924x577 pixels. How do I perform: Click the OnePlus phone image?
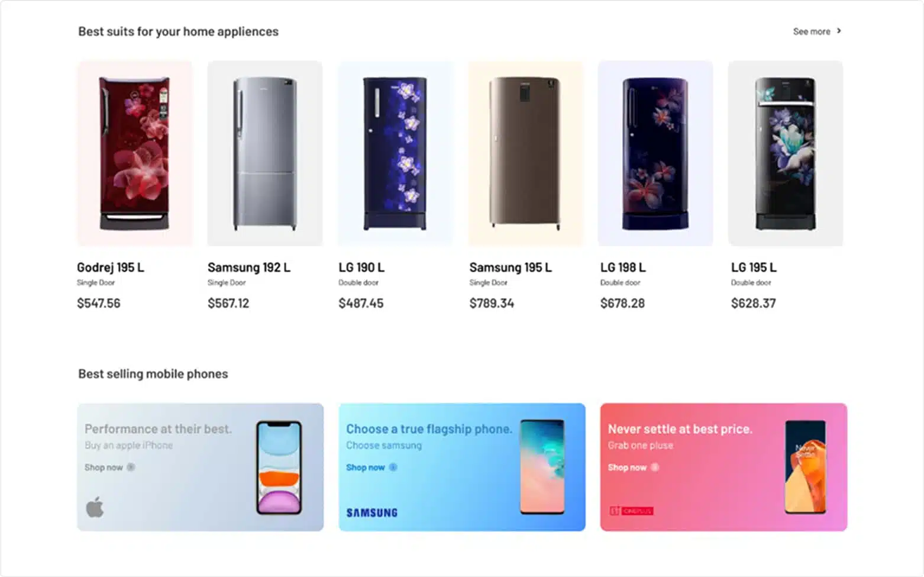pyautogui.click(x=805, y=467)
